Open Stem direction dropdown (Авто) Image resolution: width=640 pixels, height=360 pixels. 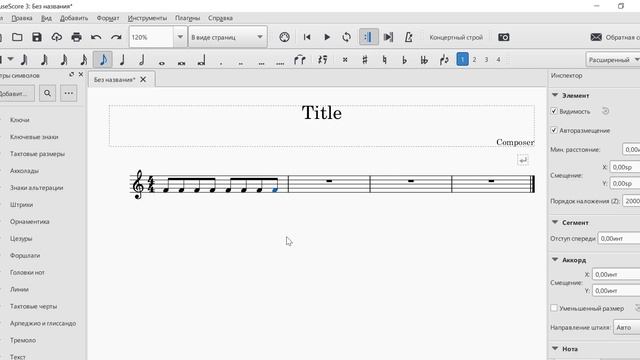coord(627,327)
